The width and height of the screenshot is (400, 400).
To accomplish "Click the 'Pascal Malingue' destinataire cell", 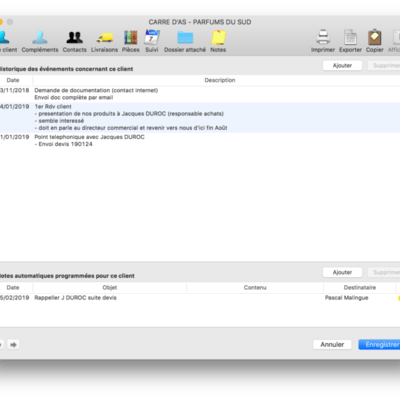I will coord(347,298).
